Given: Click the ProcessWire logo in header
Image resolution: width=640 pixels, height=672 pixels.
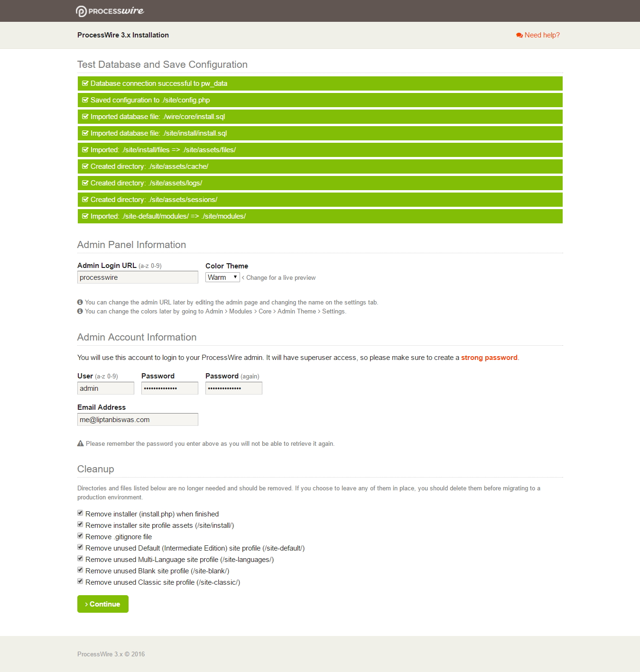Looking at the screenshot, I should click(x=110, y=11).
